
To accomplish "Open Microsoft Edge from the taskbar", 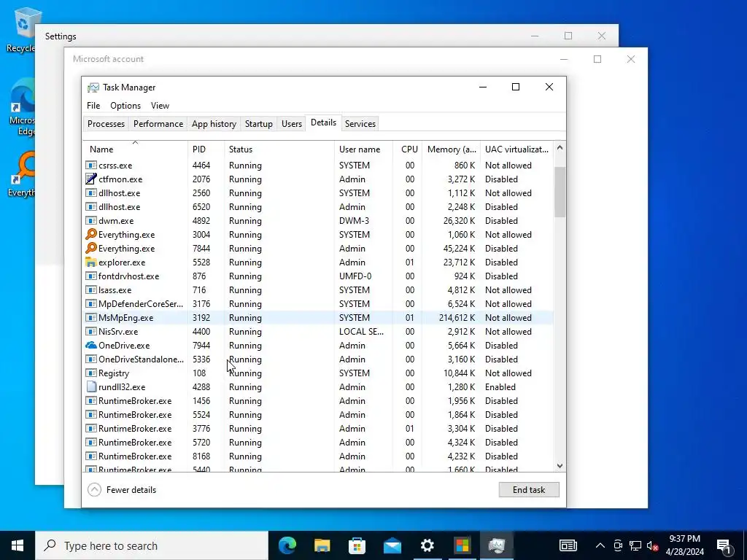I will (287, 545).
